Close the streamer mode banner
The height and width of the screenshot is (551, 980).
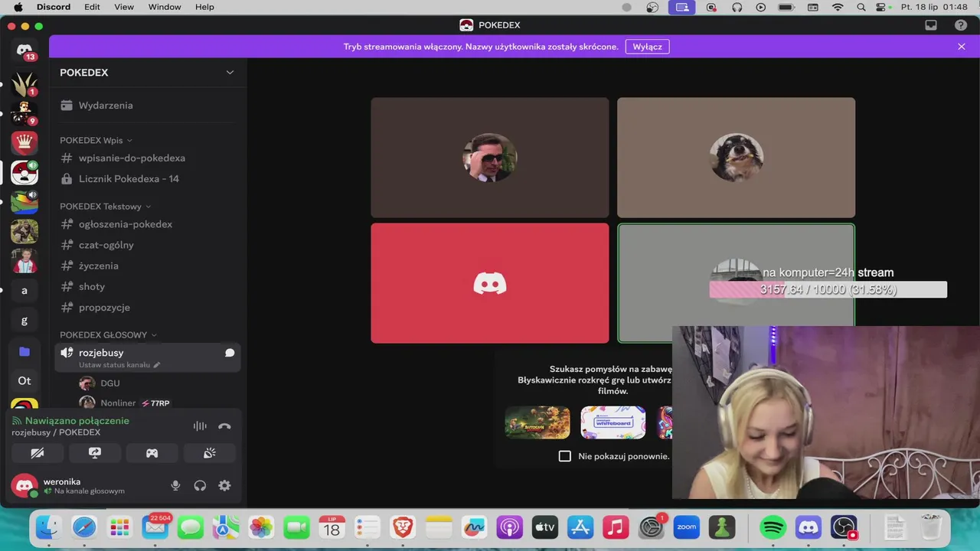pos(962,47)
